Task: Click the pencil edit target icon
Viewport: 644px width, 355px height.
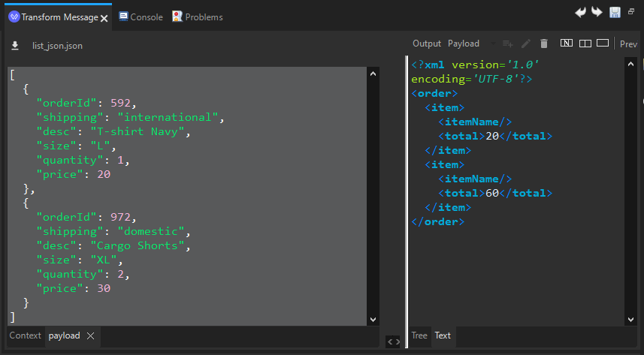Action: pyautogui.click(x=526, y=44)
